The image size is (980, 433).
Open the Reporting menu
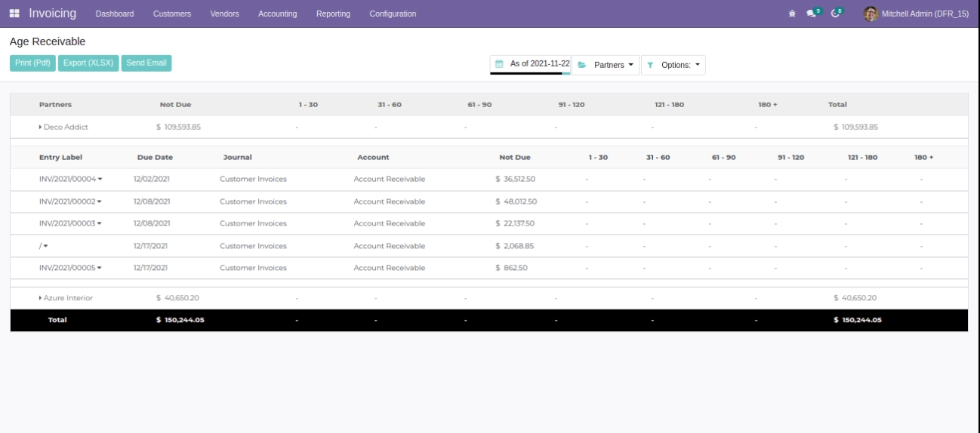coord(333,14)
